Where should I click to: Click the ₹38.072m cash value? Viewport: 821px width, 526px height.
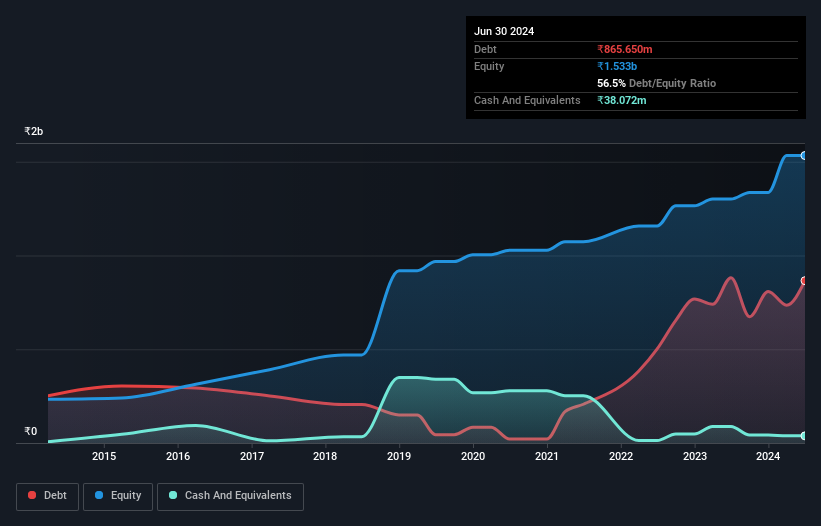[622, 100]
